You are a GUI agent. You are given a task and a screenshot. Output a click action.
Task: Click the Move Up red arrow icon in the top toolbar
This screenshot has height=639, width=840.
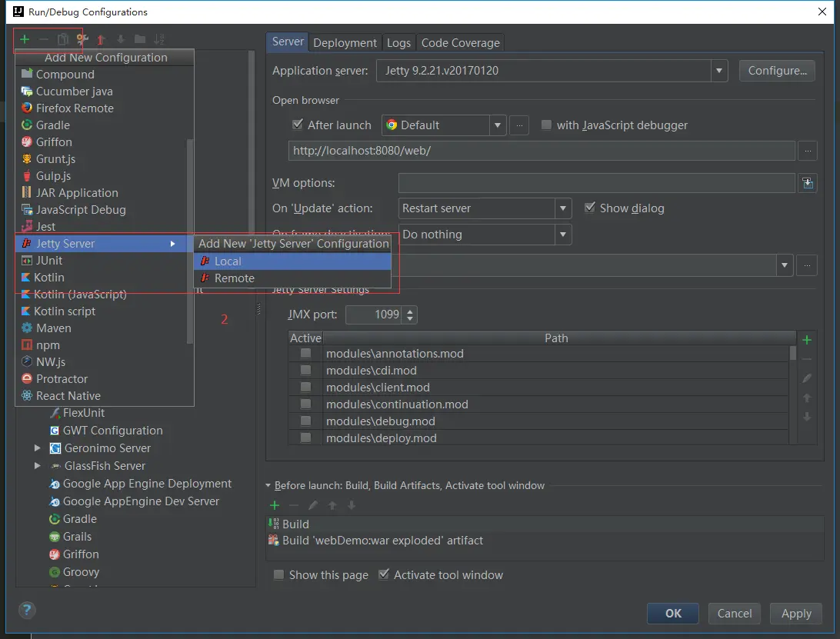pos(101,39)
